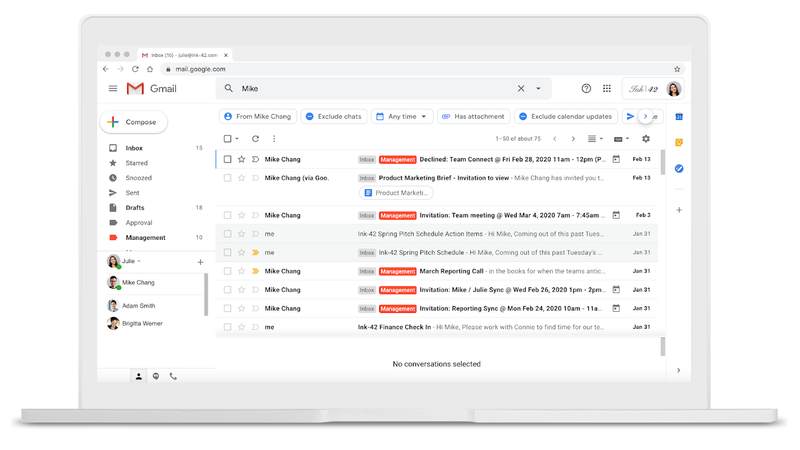The height and width of the screenshot is (450, 800).
Task: Open the Keep side panel icon
Action: pos(679,142)
